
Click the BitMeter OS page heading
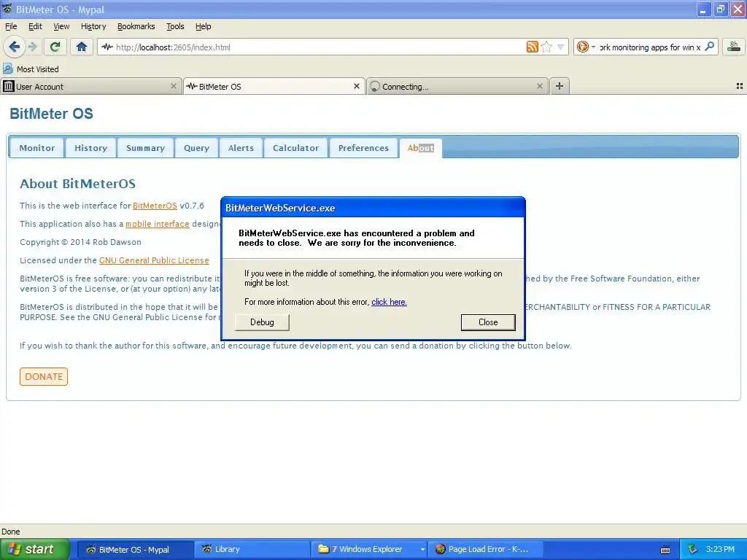52,114
